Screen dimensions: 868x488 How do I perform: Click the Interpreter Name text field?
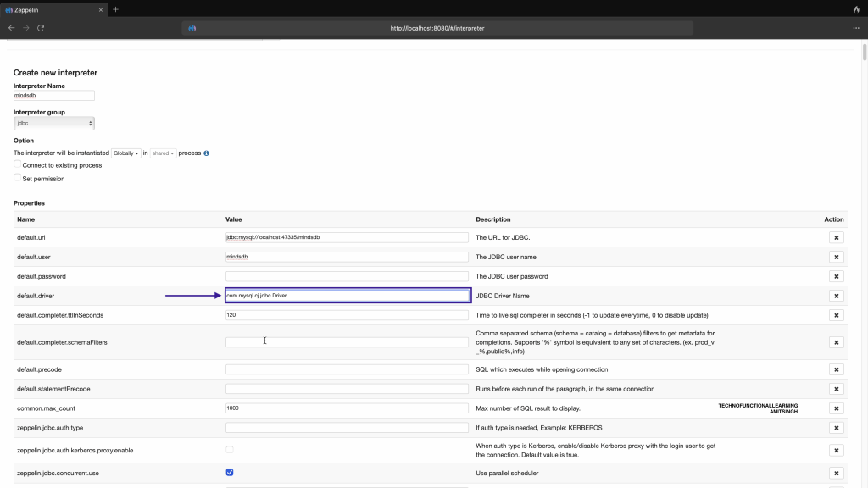tap(53, 96)
